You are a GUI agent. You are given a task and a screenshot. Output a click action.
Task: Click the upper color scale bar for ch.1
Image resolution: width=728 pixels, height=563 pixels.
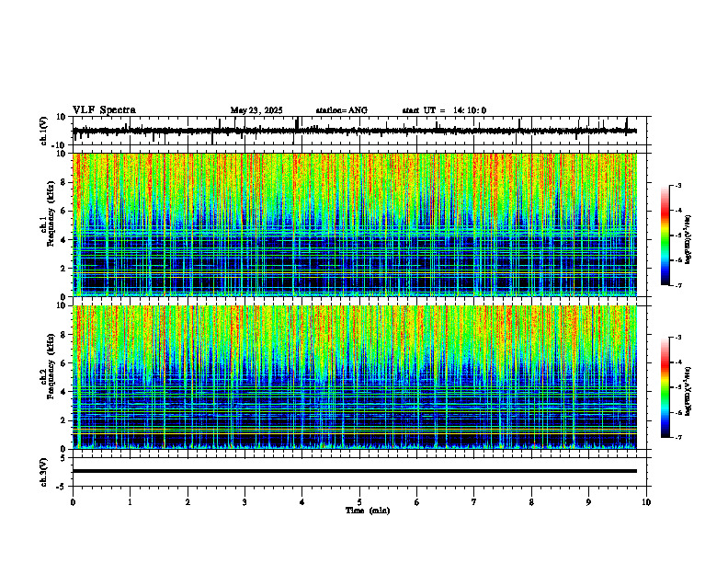pos(665,236)
